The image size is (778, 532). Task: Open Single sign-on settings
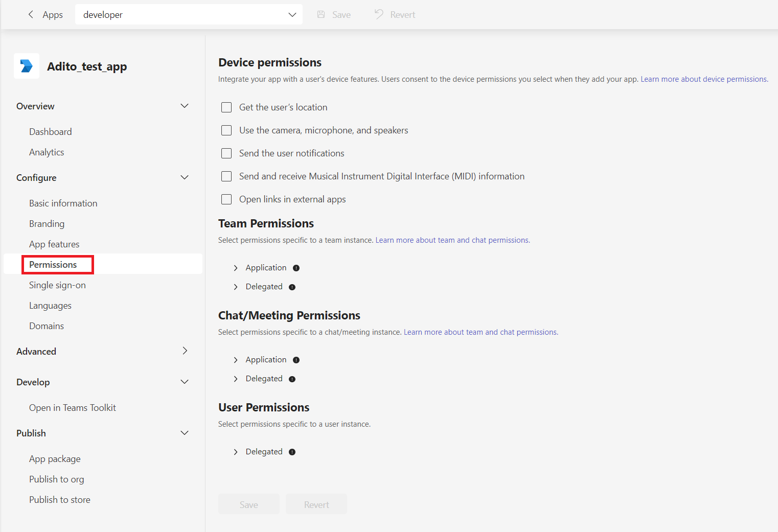(57, 285)
